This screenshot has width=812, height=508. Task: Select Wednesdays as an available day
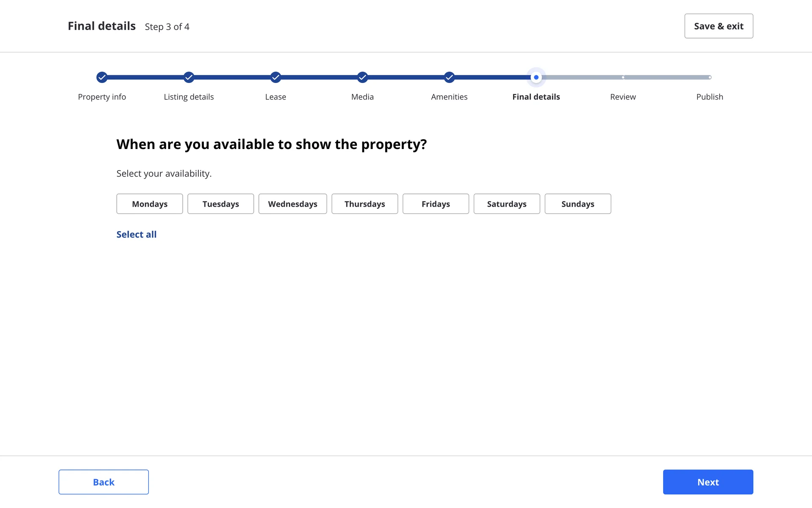pos(293,204)
